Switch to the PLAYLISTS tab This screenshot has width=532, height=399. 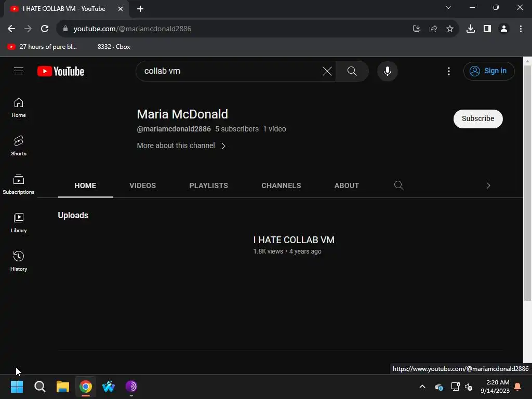209,185
